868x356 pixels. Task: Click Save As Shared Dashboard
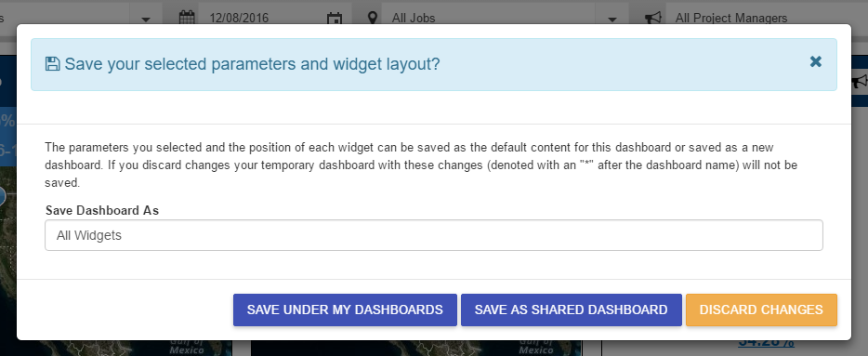pos(572,310)
